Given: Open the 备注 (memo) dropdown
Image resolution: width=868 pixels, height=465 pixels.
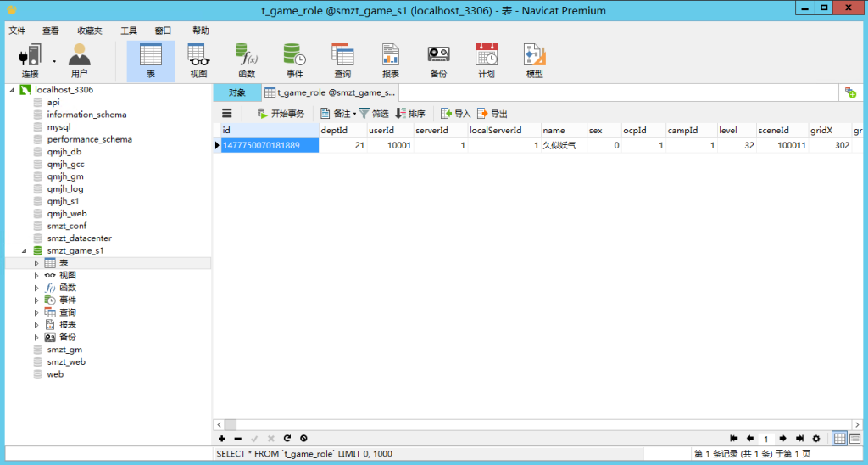Looking at the screenshot, I should [338, 114].
